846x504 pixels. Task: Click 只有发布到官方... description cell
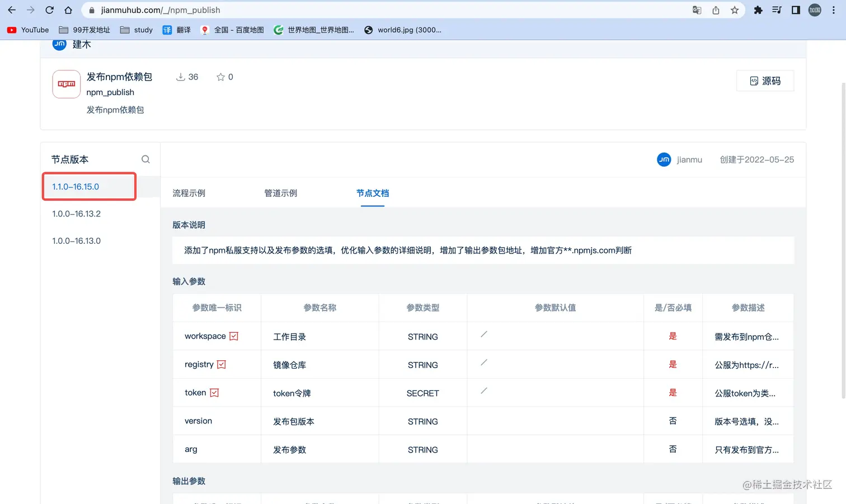[x=746, y=450]
